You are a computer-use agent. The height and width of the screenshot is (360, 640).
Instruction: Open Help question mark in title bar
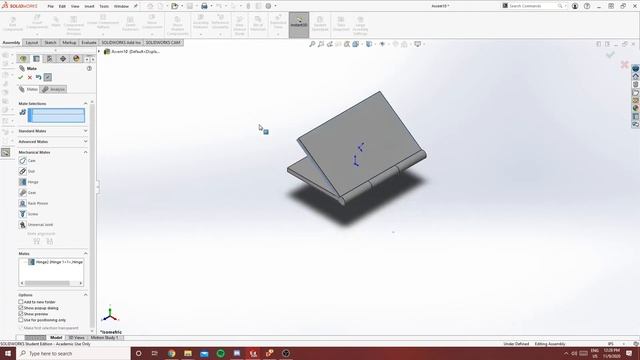click(x=587, y=6)
